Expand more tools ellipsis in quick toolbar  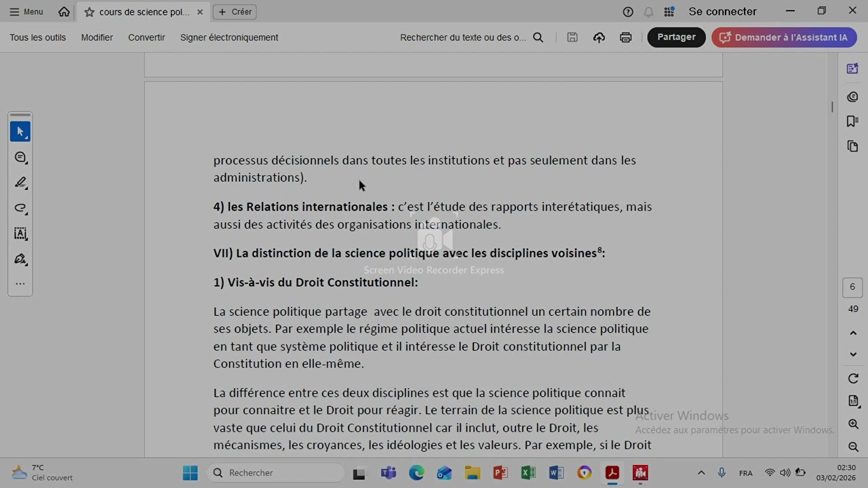pyautogui.click(x=20, y=284)
